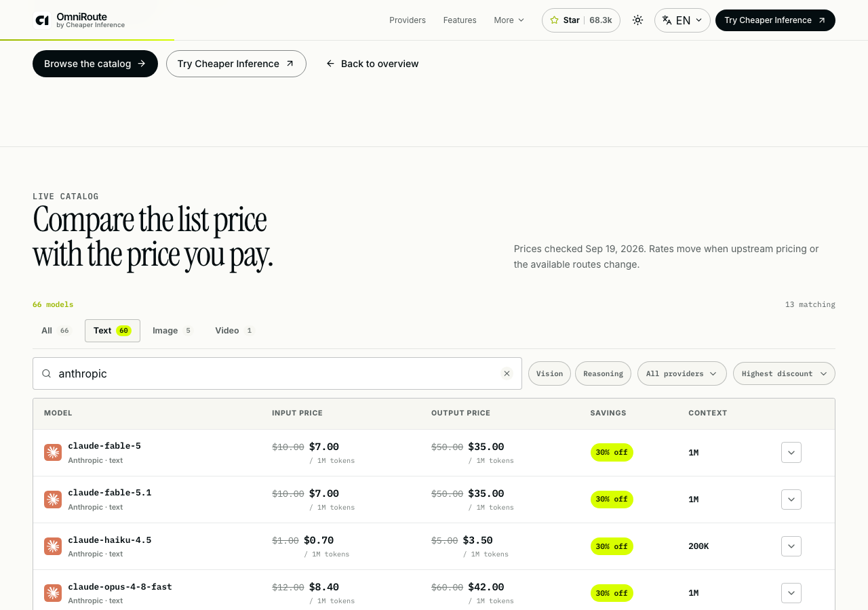The height and width of the screenshot is (610, 868).
Task: Click the star icon in Star button
Action: [554, 20]
